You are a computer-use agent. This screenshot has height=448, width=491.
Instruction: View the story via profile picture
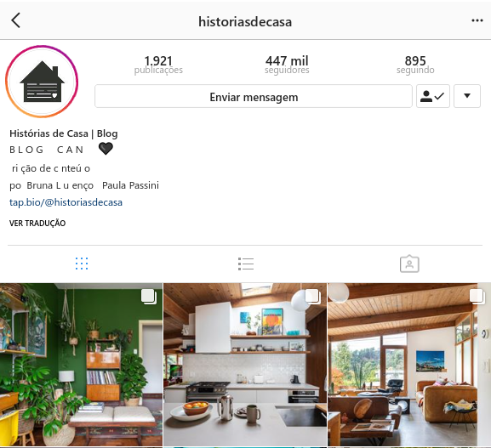tap(42, 82)
